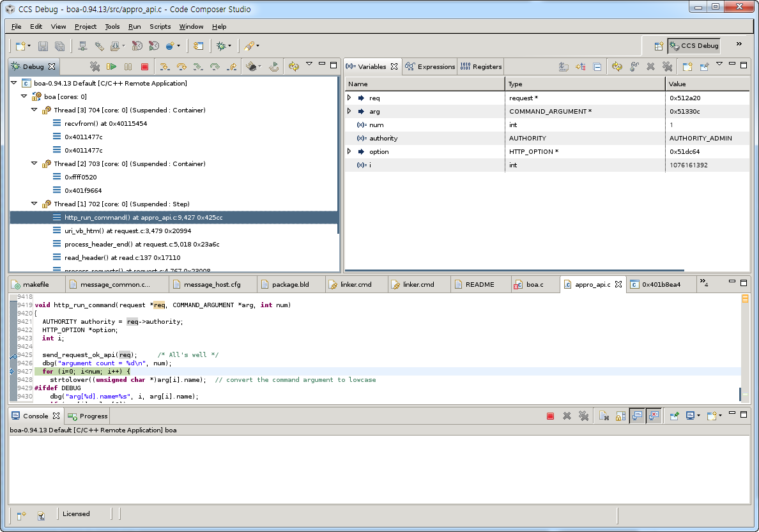The image size is (759, 532).
Task: Expand the arg variable row
Action: 349,111
